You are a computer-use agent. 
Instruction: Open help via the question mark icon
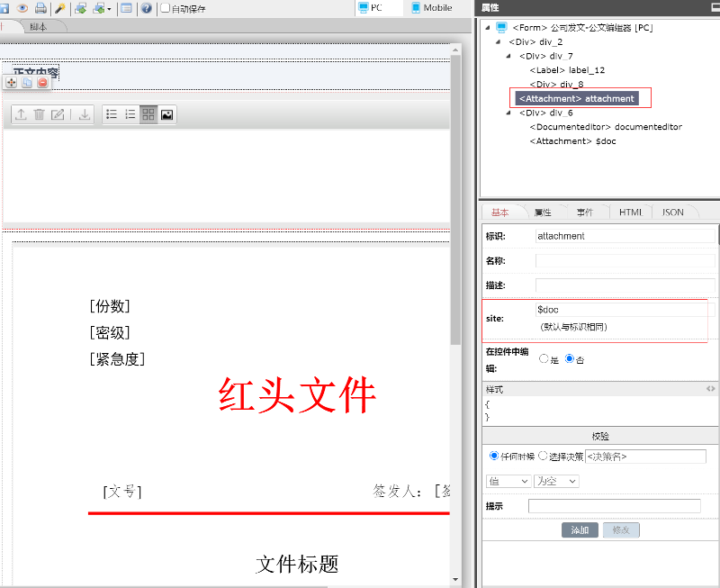(146, 8)
